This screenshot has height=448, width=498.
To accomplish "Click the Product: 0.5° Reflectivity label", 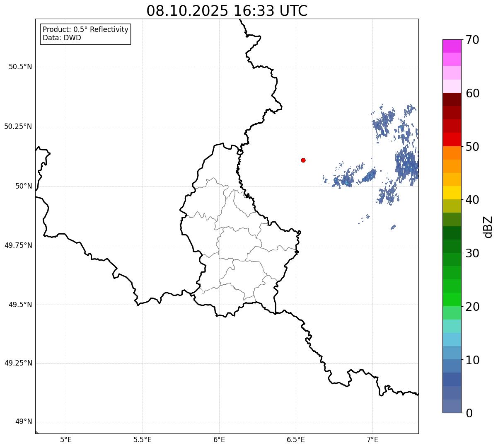I will [86, 30].
